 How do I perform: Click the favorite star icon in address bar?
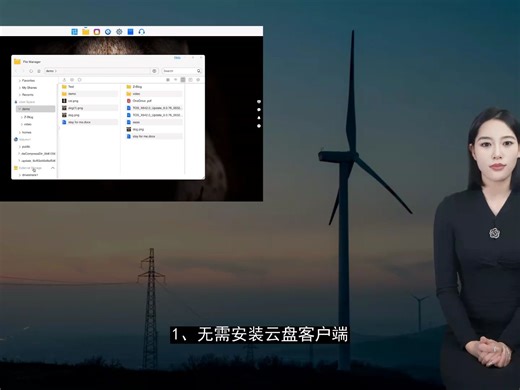click(154, 71)
